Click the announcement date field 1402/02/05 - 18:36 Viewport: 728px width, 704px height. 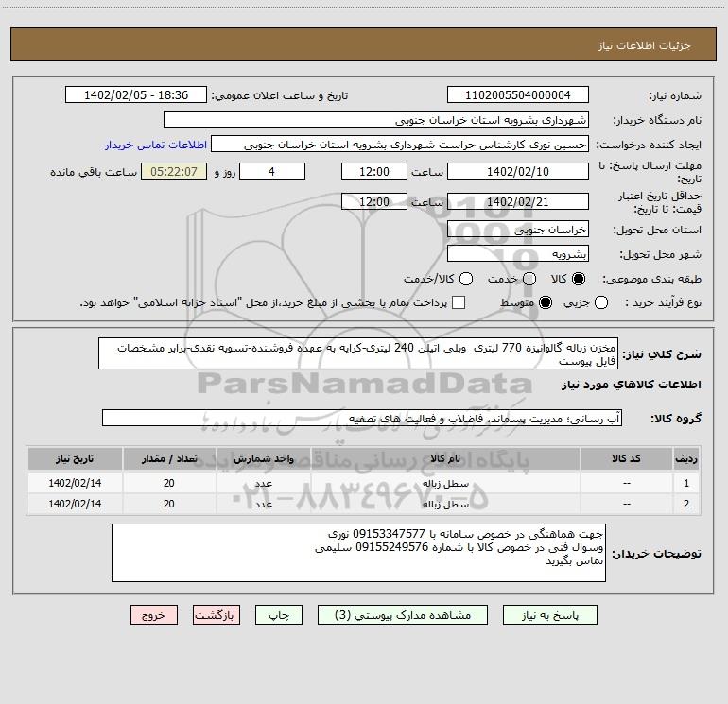click(x=136, y=95)
